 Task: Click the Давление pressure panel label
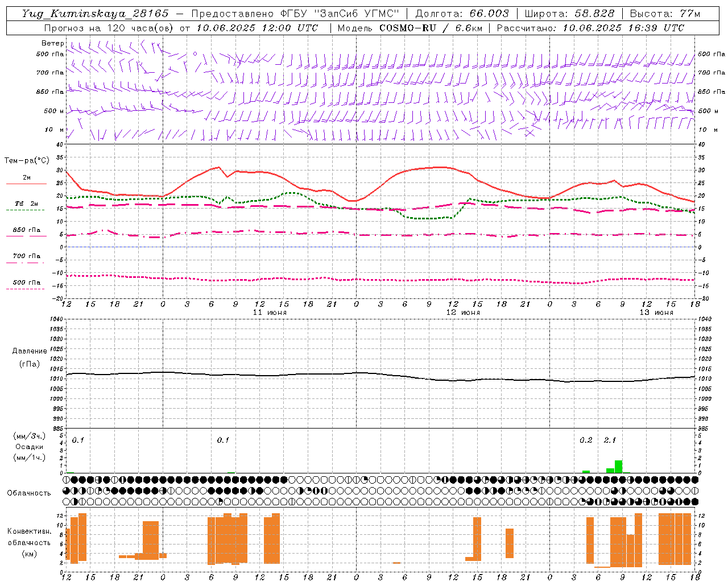click(x=30, y=351)
